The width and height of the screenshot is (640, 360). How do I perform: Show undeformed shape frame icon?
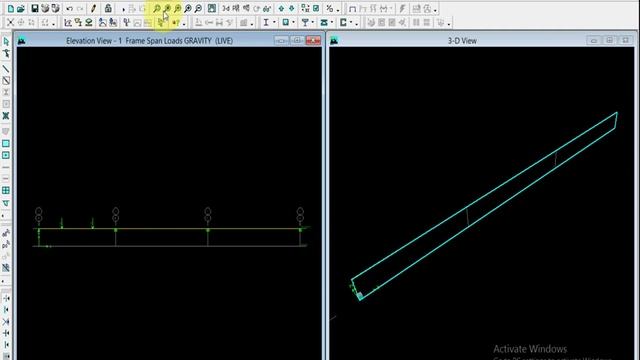click(353, 8)
